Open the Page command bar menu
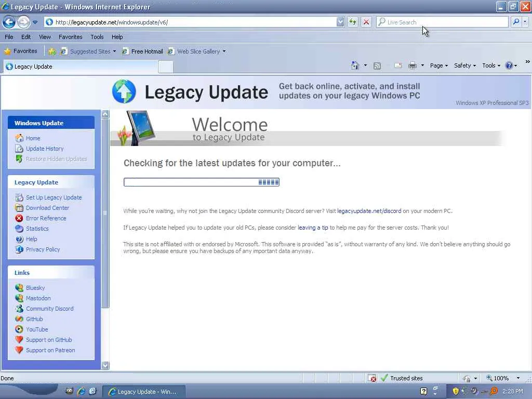 (x=438, y=65)
